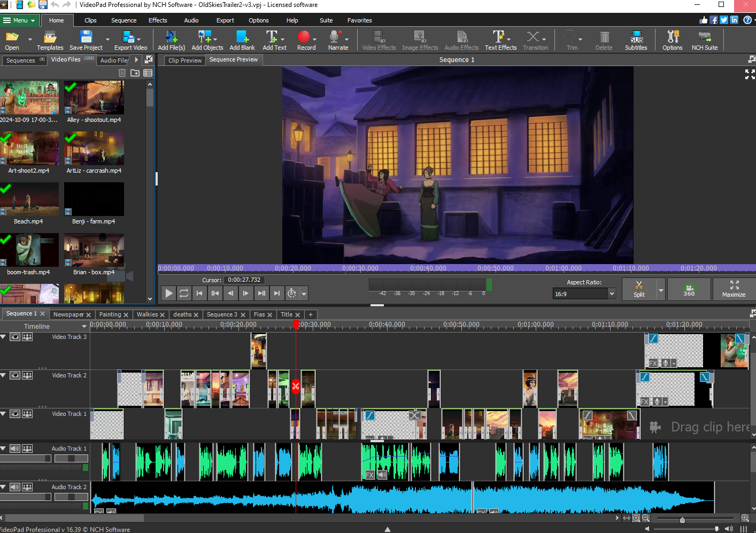This screenshot has height=533, width=756.
Task: Click the Facebook share icon
Action: (714, 20)
